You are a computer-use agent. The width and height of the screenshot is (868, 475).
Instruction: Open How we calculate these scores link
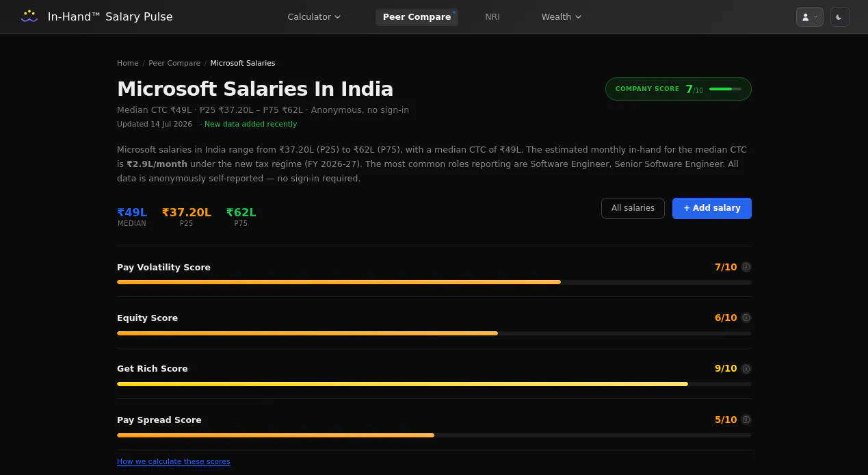point(174,461)
